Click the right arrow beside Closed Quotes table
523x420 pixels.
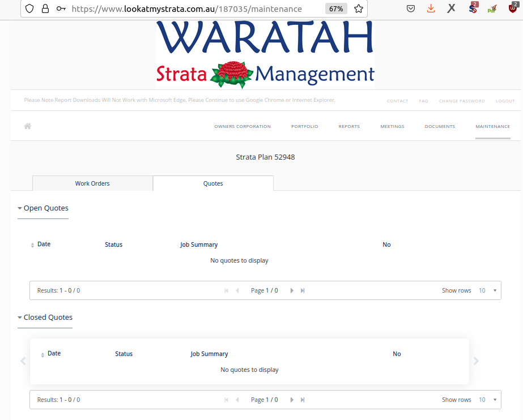477,361
